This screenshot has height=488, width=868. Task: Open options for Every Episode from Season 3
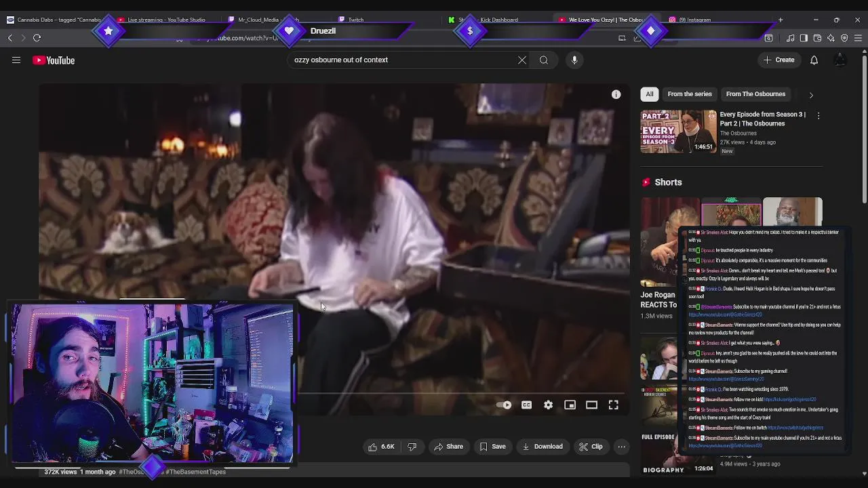tap(818, 116)
